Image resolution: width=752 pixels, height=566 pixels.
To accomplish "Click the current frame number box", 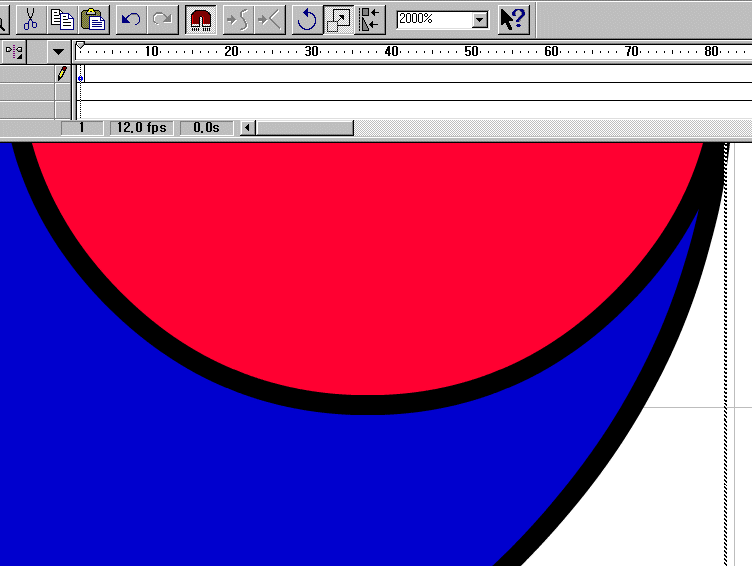I will (x=82, y=128).
